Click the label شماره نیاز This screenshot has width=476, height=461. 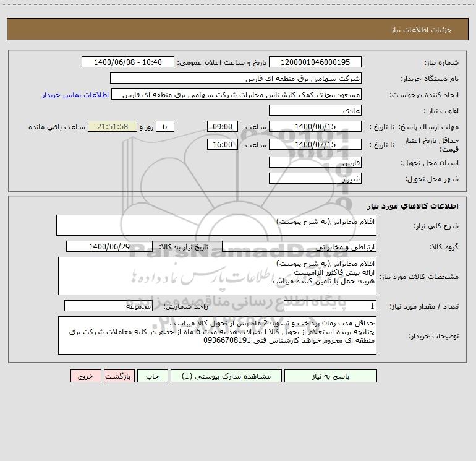pos(441,62)
